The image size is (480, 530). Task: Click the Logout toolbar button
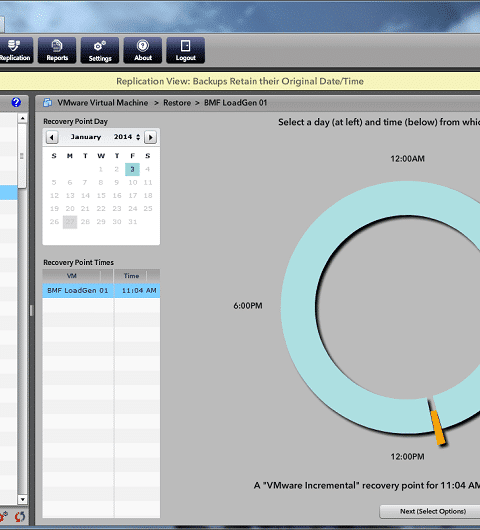pyautogui.click(x=186, y=50)
